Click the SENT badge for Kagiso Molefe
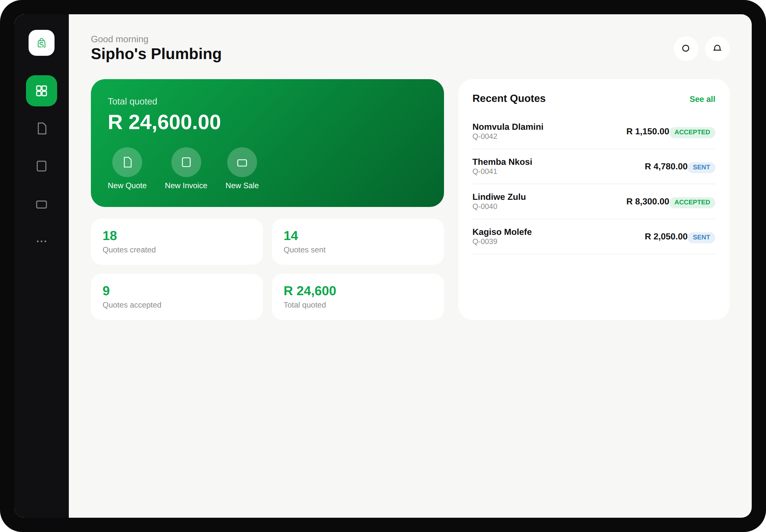Viewport: 766px width, 532px height. click(x=701, y=237)
